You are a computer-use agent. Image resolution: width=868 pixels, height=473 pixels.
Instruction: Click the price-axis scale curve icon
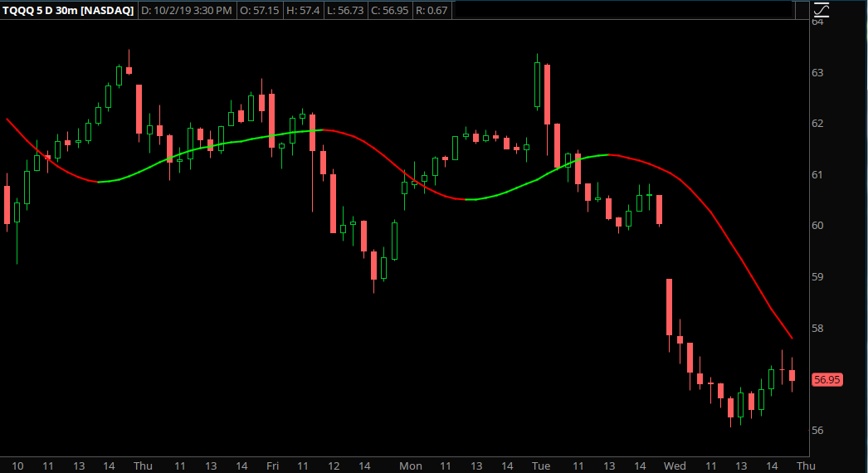822,10
